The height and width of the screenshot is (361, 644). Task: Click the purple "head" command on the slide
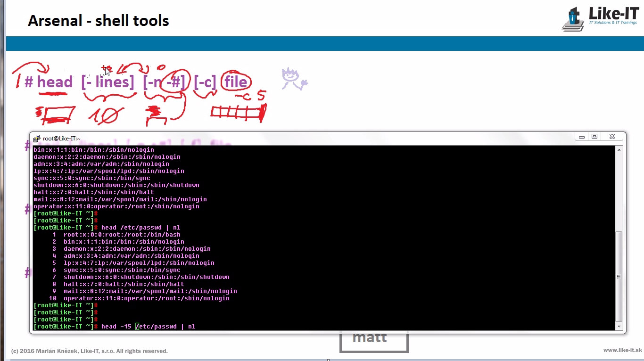click(x=55, y=82)
